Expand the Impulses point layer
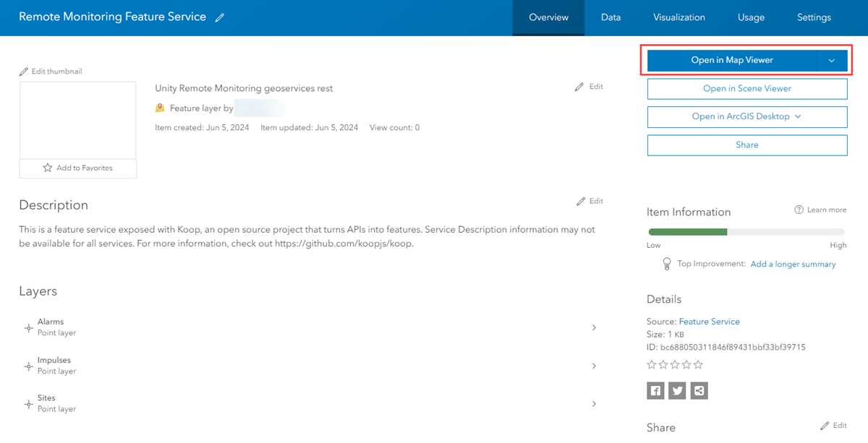Image resolution: width=868 pixels, height=443 pixels. [x=594, y=366]
